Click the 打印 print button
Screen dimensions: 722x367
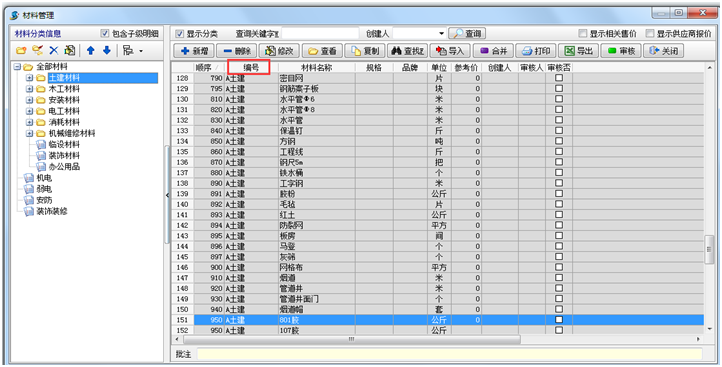coord(536,51)
